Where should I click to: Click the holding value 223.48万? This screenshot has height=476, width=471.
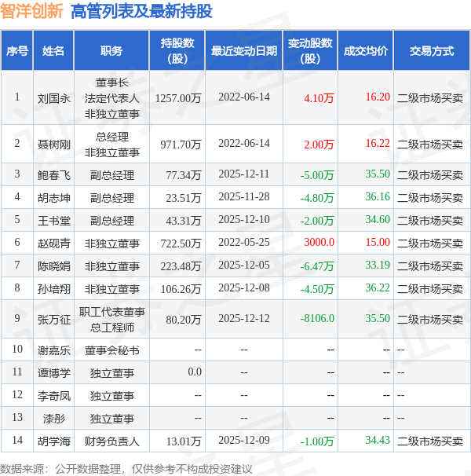181,266
